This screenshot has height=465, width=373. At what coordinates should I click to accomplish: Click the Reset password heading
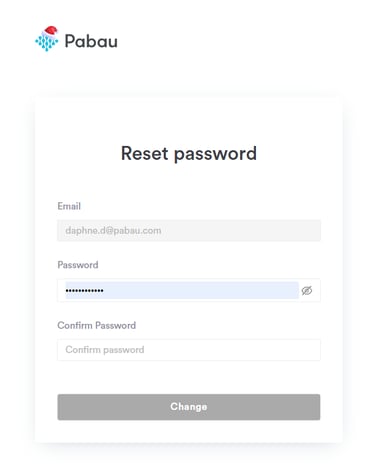pyautogui.click(x=189, y=154)
